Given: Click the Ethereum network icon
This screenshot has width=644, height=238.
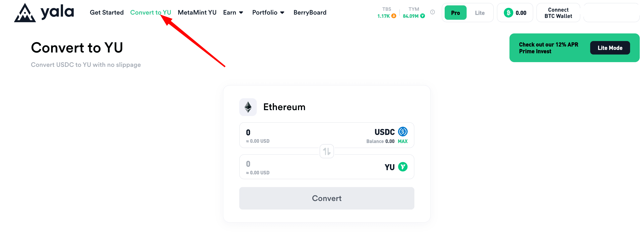Looking at the screenshot, I should (248, 107).
